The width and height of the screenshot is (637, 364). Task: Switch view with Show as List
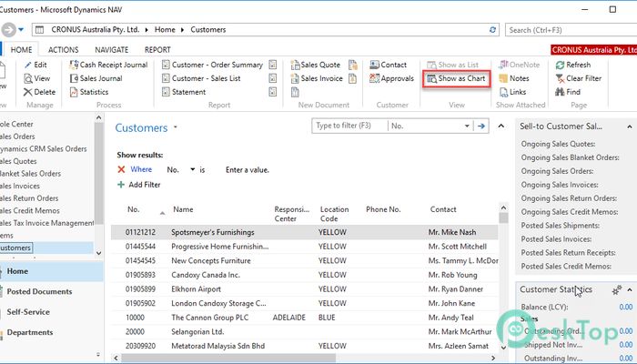pos(452,65)
